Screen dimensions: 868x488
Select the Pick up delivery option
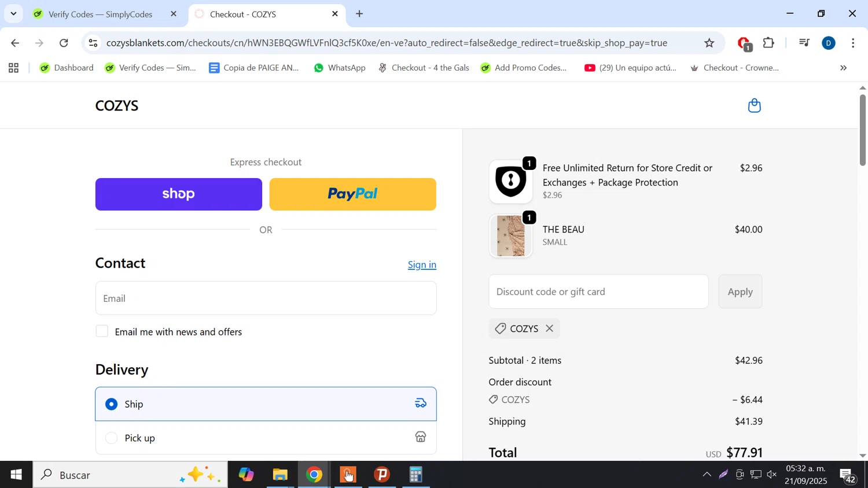point(266,438)
